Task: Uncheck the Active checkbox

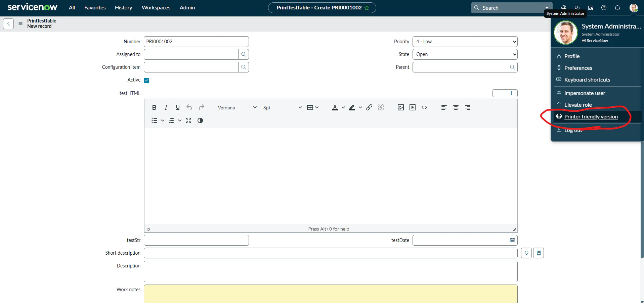Action: point(146,80)
